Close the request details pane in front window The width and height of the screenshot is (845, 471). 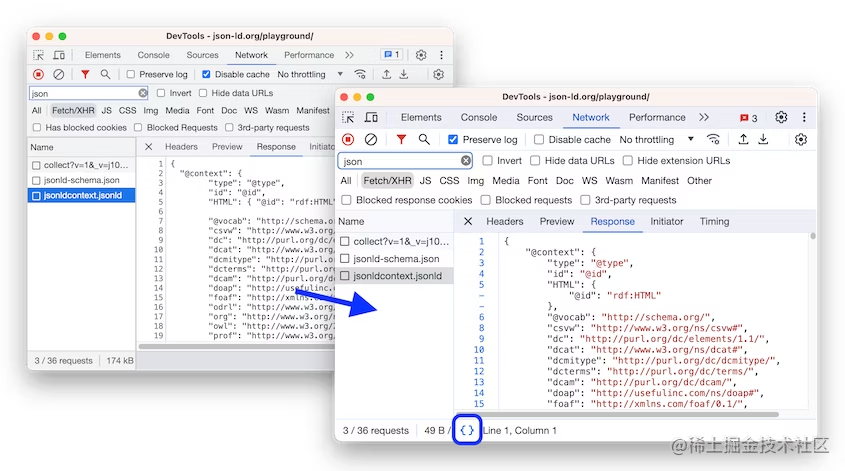(x=468, y=221)
